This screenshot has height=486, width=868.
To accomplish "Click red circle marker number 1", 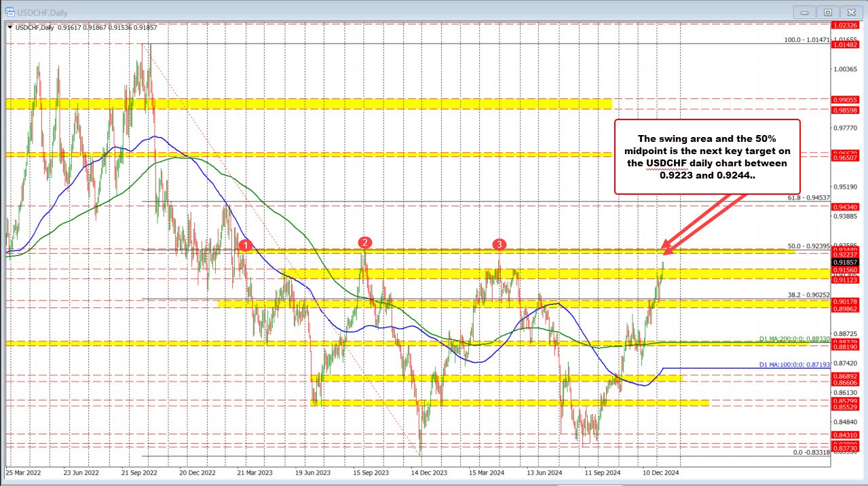I will (x=246, y=244).
